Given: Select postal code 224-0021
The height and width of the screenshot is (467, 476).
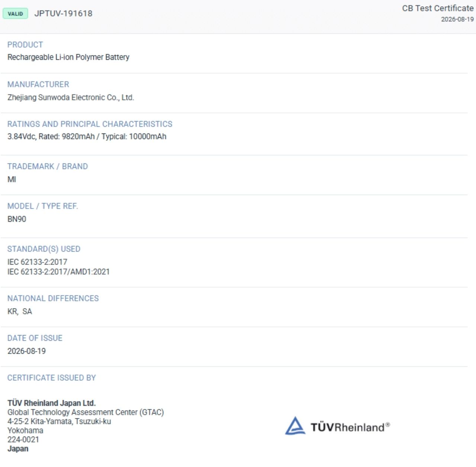Looking at the screenshot, I should tap(23, 440).
